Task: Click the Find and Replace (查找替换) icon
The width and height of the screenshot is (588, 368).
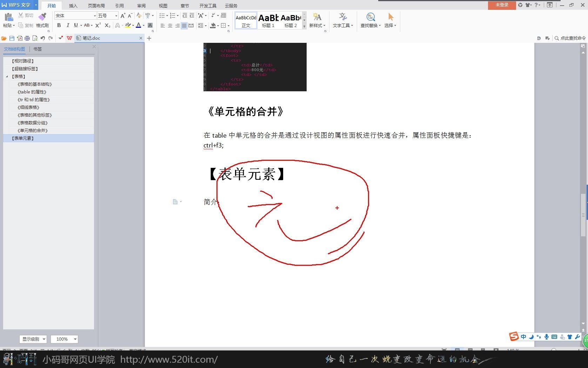Action: point(370,17)
